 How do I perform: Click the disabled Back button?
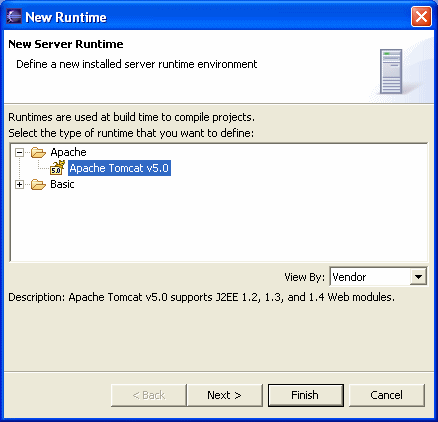pyautogui.click(x=149, y=395)
